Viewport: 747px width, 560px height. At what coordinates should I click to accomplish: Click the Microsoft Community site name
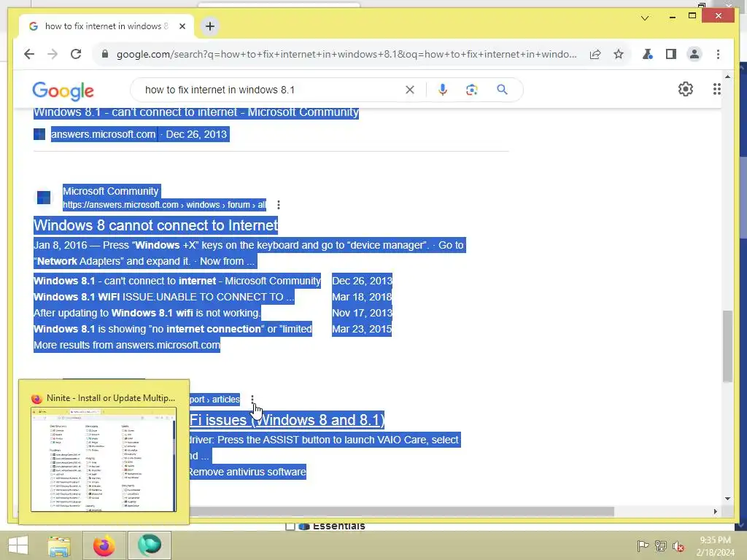tap(111, 191)
